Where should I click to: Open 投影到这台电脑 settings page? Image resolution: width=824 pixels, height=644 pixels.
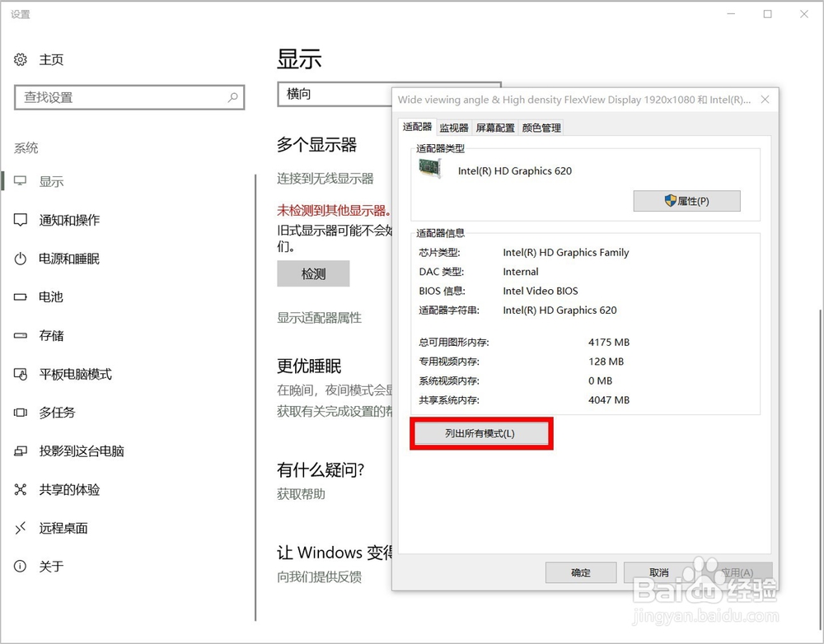tap(82, 450)
